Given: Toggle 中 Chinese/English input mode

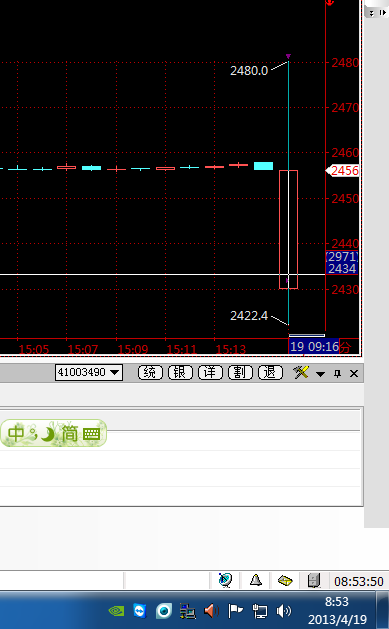Looking at the screenshot, I should pos(16,434).
